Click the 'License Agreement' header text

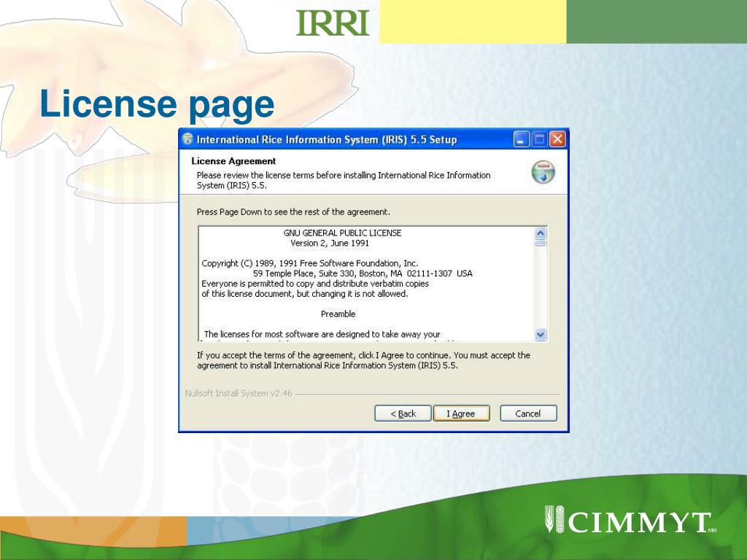click(233, 161)
